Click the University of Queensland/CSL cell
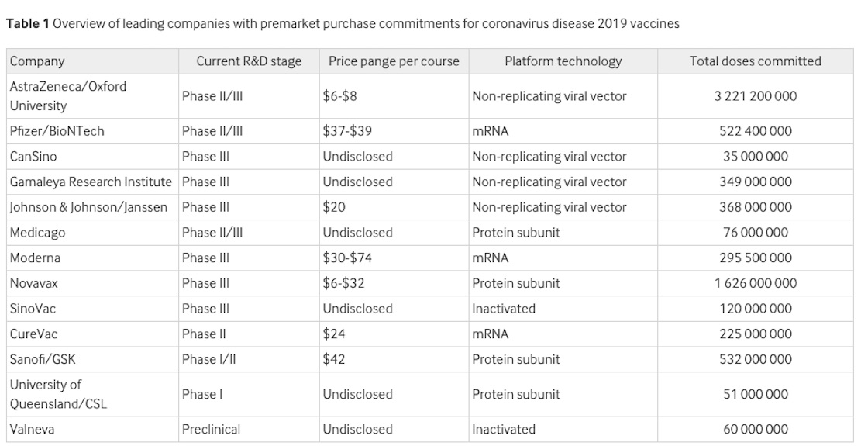Viewport: 868px width, 446px height. tap(58, 394)
